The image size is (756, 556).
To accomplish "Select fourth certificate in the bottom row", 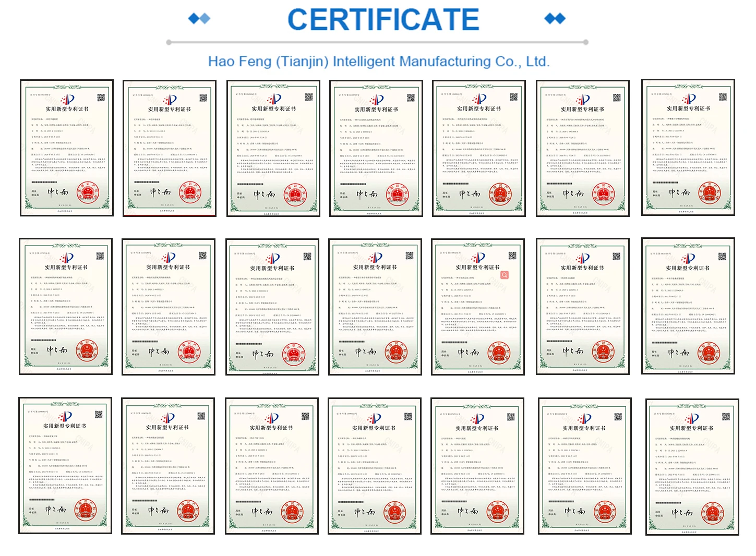I will pos(375,466).
